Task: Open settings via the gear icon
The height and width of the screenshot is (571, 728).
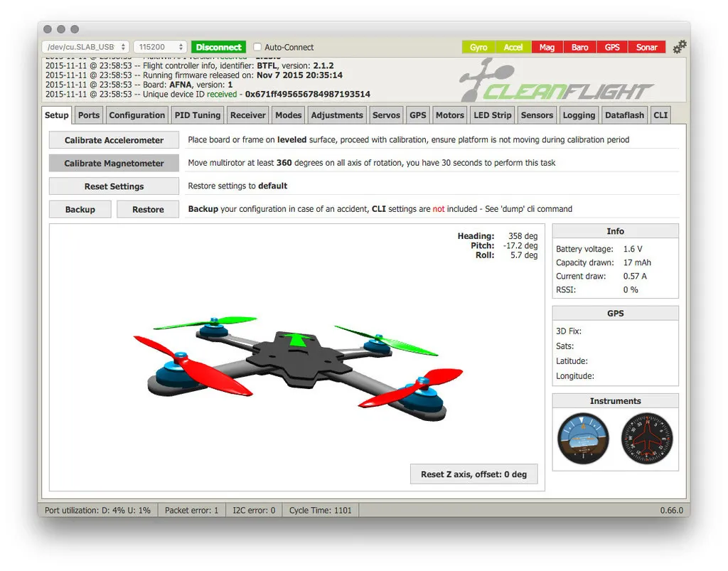Action: tap(680, 47)
